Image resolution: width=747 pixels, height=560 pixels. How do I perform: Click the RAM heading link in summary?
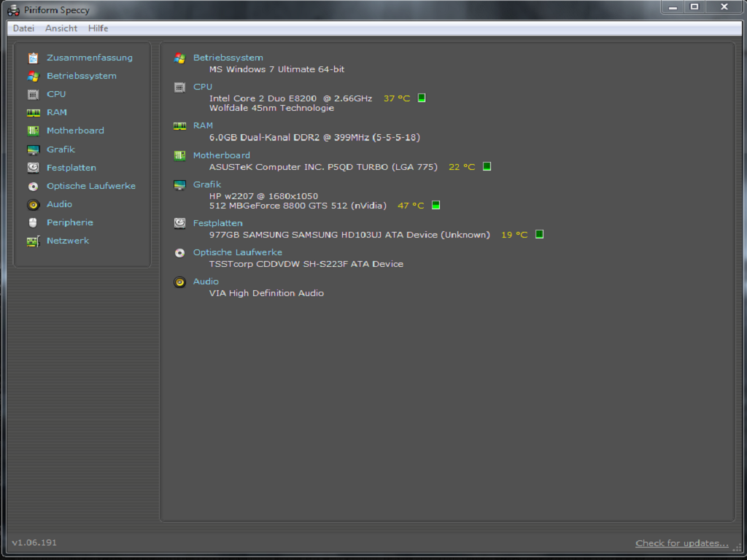203,125
